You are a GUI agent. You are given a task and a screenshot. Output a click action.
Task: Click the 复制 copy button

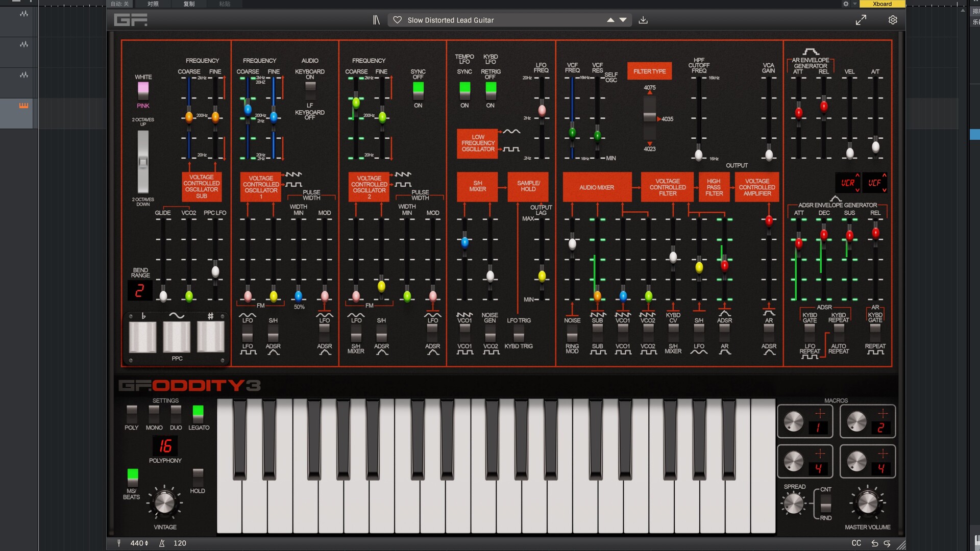189,4
